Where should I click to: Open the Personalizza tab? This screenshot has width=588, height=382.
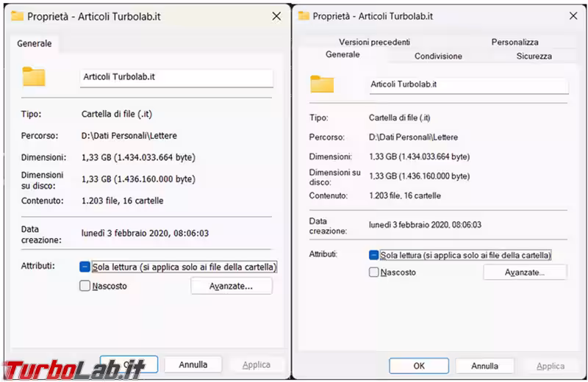[x=514, y=42]
